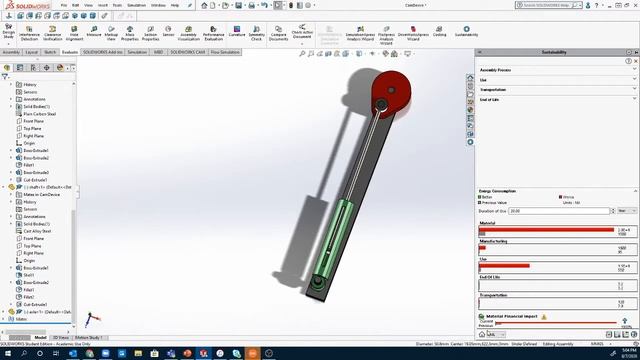Switch to the SOLIDWORKS Add-Ins tab

[102, 52]
